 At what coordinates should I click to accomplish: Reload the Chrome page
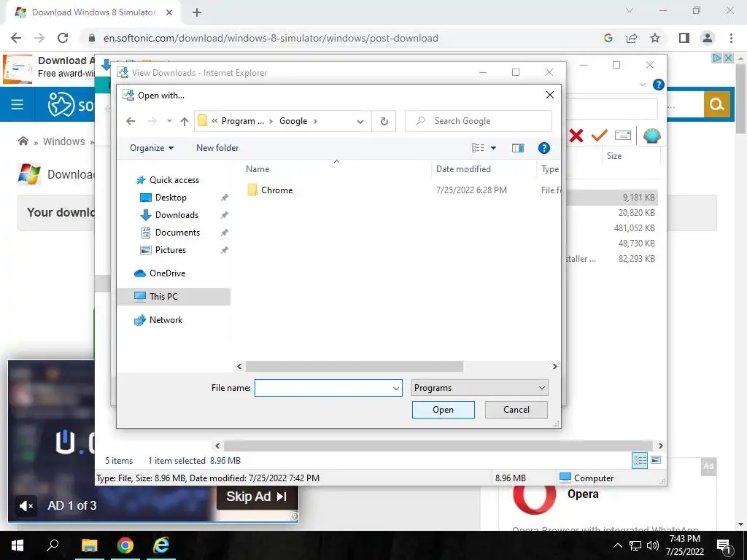63,38
